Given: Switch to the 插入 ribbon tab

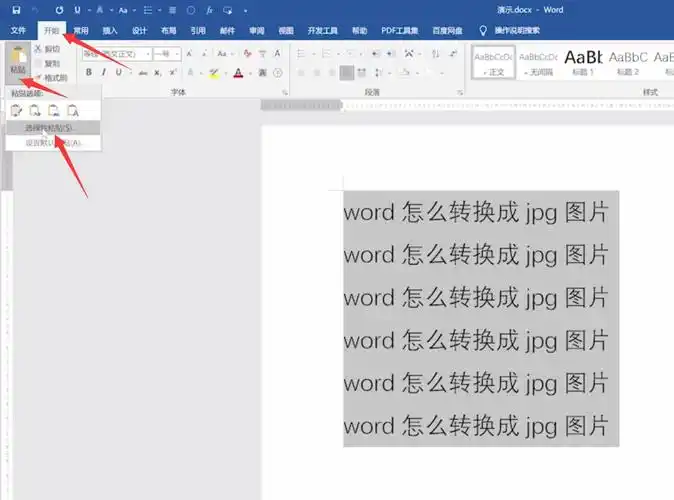Looking at the screenshot, I should 110,31.
